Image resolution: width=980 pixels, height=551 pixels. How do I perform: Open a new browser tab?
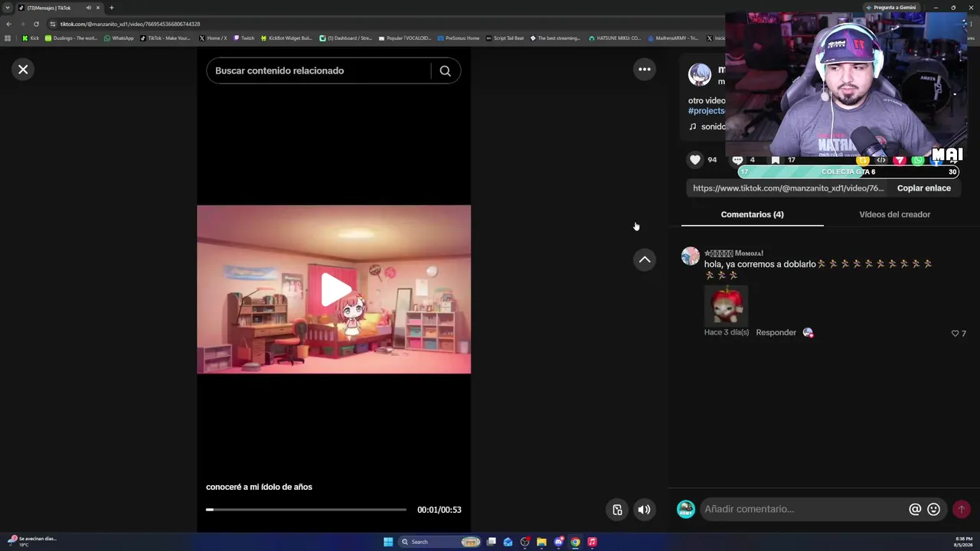[111, 8]
